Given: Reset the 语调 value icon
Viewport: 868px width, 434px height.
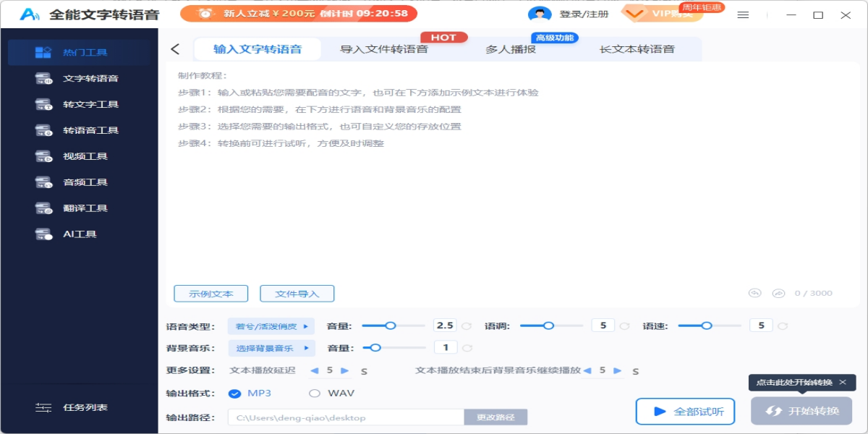Looking at the screenshot, I should 624,326.
